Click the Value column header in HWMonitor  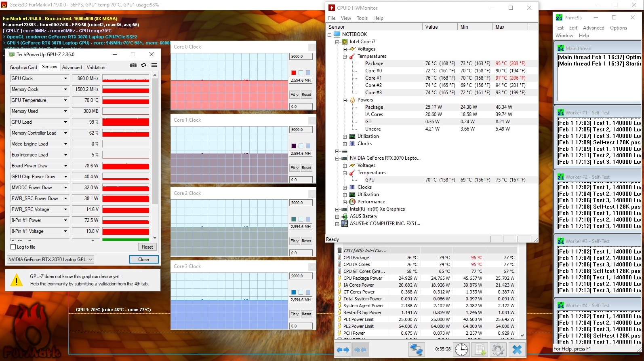[440, 27]
